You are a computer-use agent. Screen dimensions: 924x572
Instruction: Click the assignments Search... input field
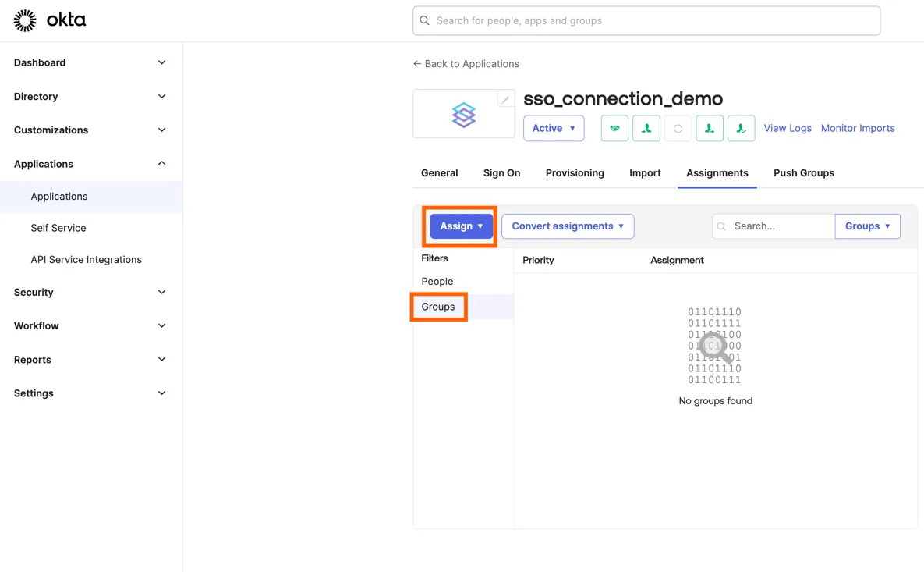point(774,226)
